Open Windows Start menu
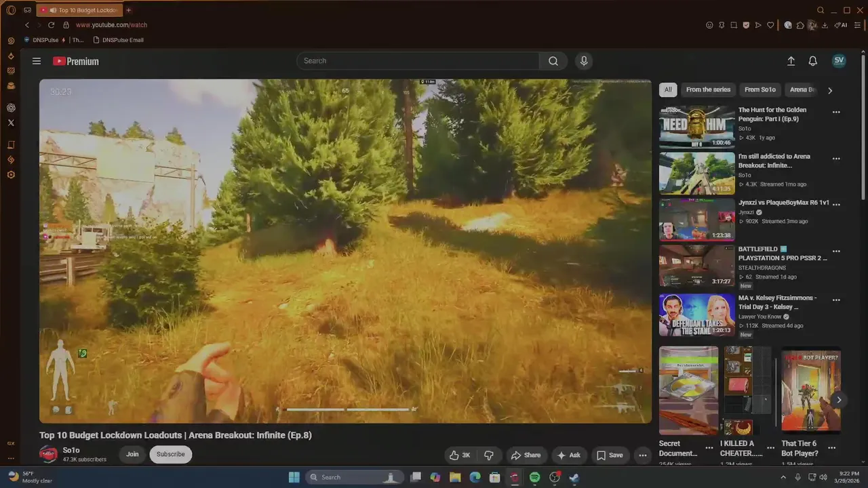This screenshot has width=868, height=488. click(x=294, y=477)
